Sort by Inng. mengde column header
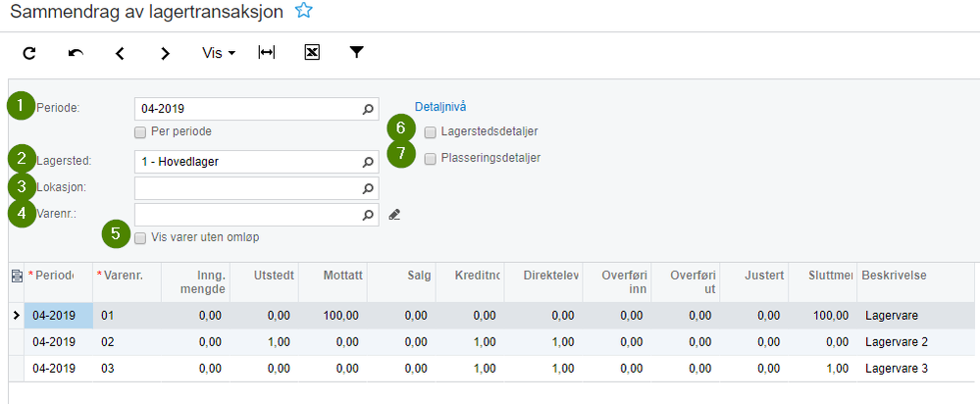Image resolution: width=980 pixels, height=404 pixels. pos(195,282)
